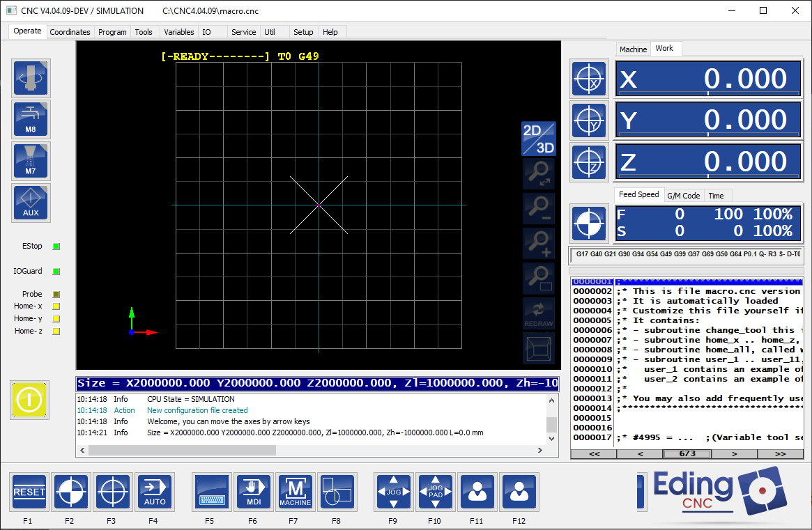Zero the Z work coordinate
812x530 pixels.
tap(590, 162)
